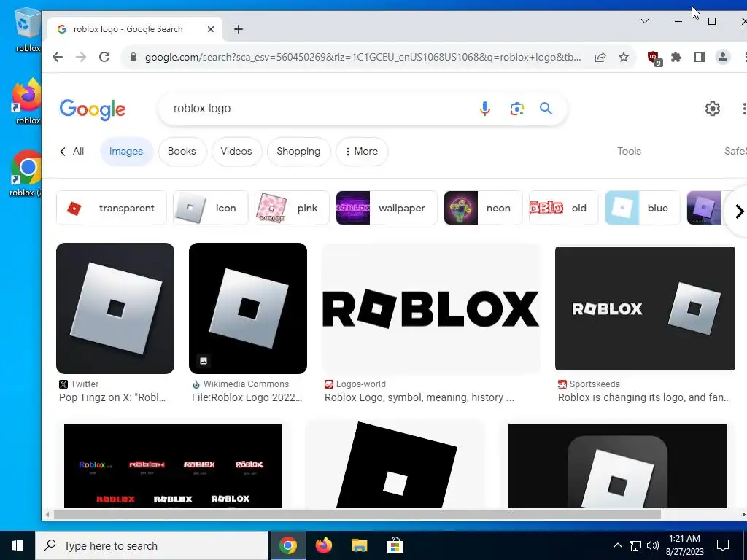Open the notification center icon
This screenshot has height=560, width=747.
723,545
